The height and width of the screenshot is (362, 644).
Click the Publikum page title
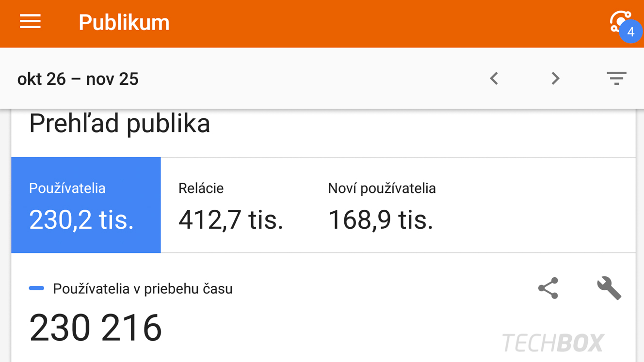tap(124, 23)
